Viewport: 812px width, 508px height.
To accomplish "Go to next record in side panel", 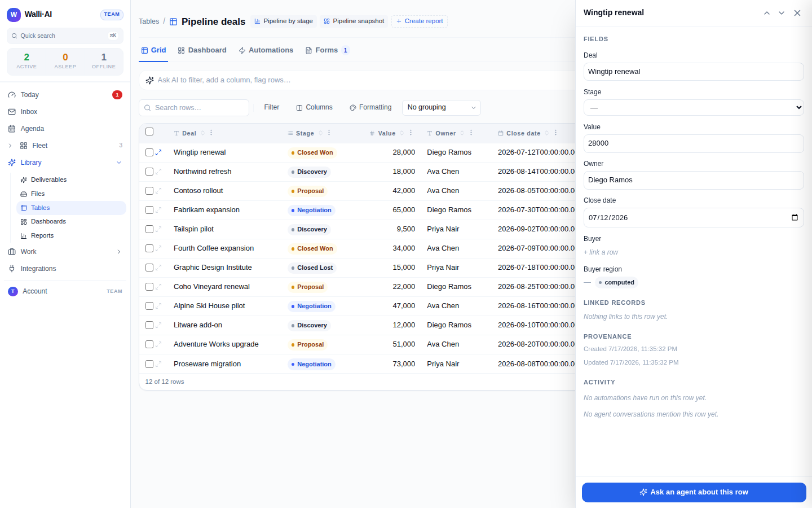I will pos(782,13).
